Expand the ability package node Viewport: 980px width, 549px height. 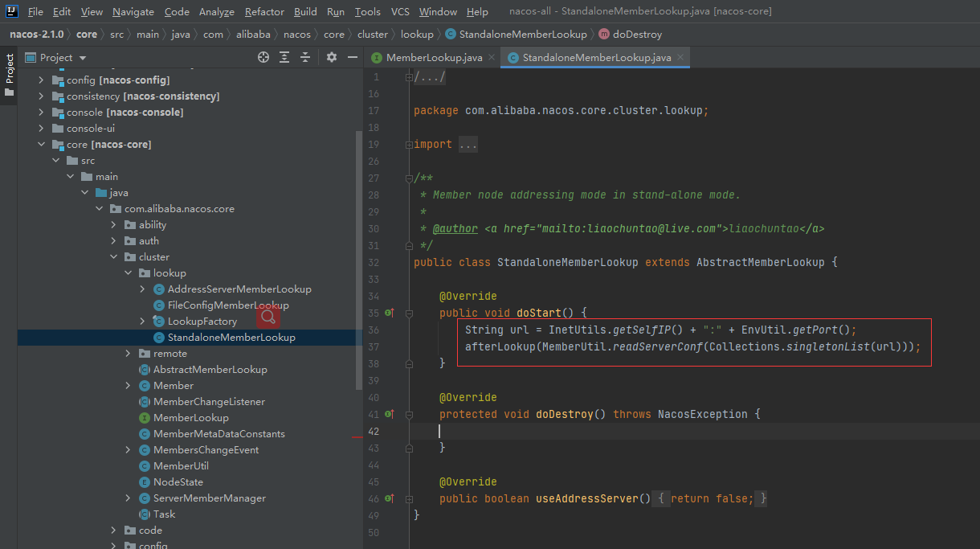(x=114, y=225)
